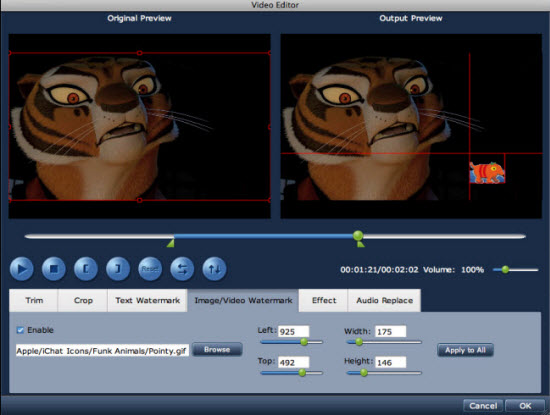
Task: Click the pointy watermark image in Output Preview
Action: tap(487, 172)
